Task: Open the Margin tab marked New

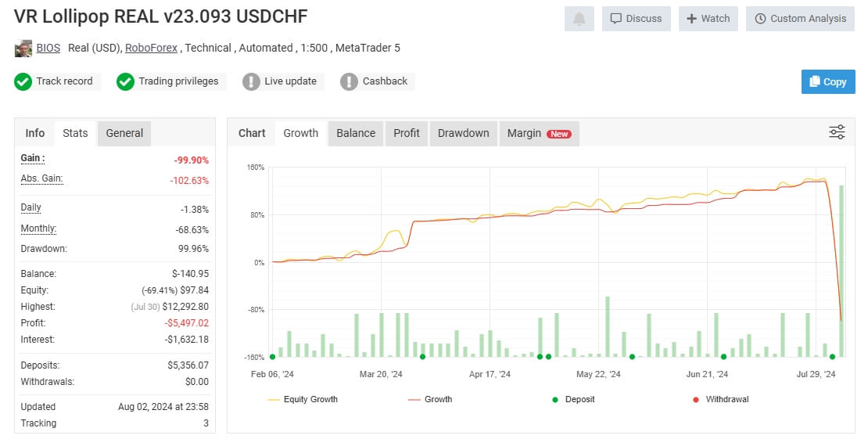Action: click(x=540, y=133)
